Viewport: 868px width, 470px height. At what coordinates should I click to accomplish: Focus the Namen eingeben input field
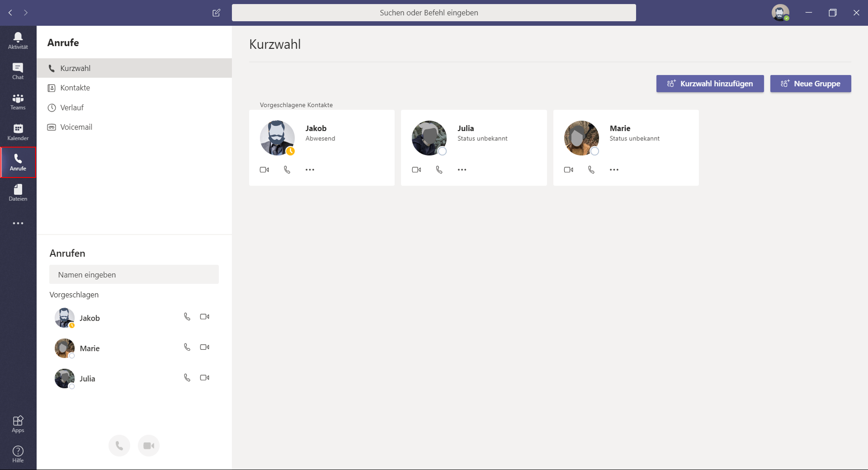(134, 275)
